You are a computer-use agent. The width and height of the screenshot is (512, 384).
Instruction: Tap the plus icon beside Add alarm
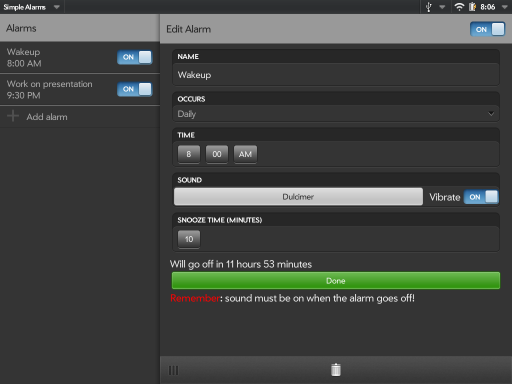(13, 116)
